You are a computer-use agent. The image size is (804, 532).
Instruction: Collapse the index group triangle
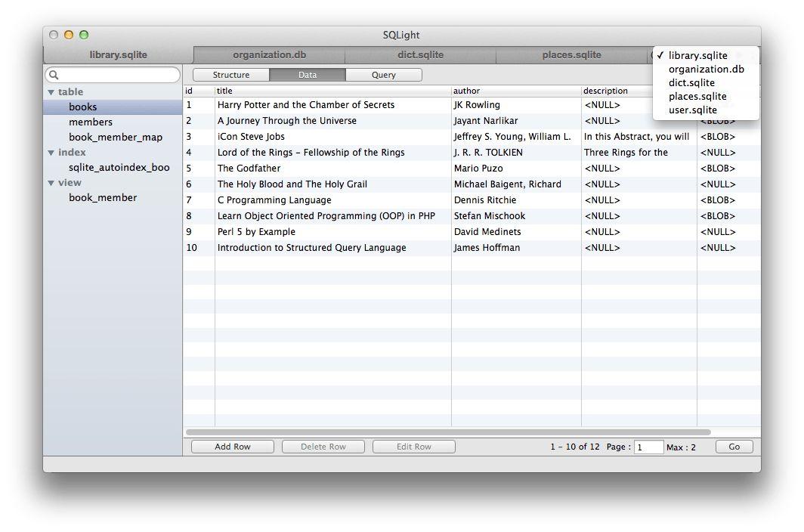coord(51,153)
